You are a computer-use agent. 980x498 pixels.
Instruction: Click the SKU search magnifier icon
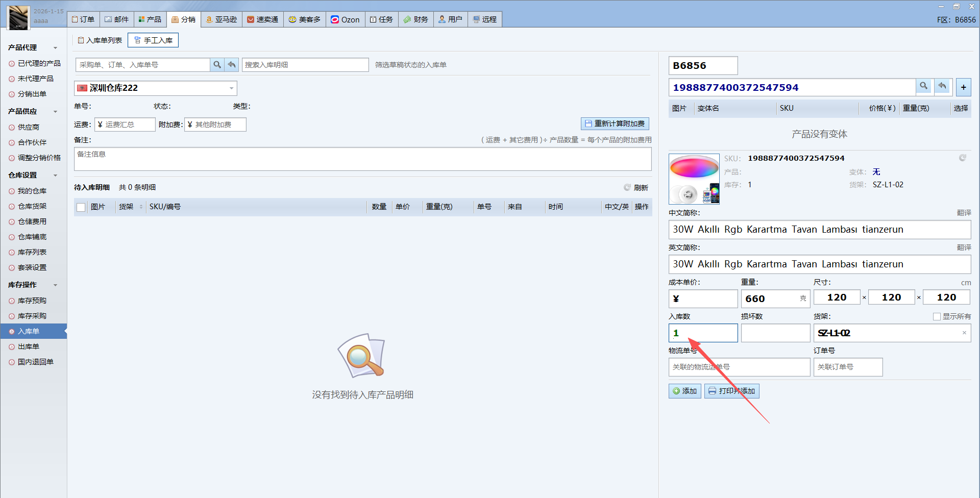(x=923, y=87)
